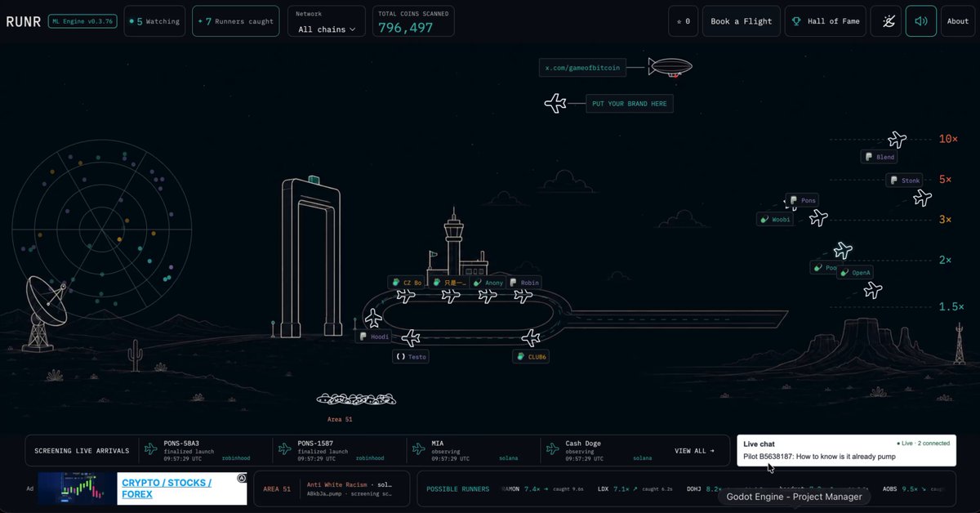
Task: Click the star favorites counter
Action: (684, 21)
